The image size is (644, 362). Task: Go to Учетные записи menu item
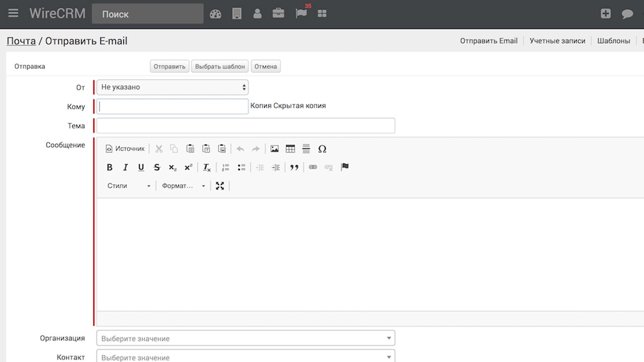pyautogui.click(x=557, y=41)
